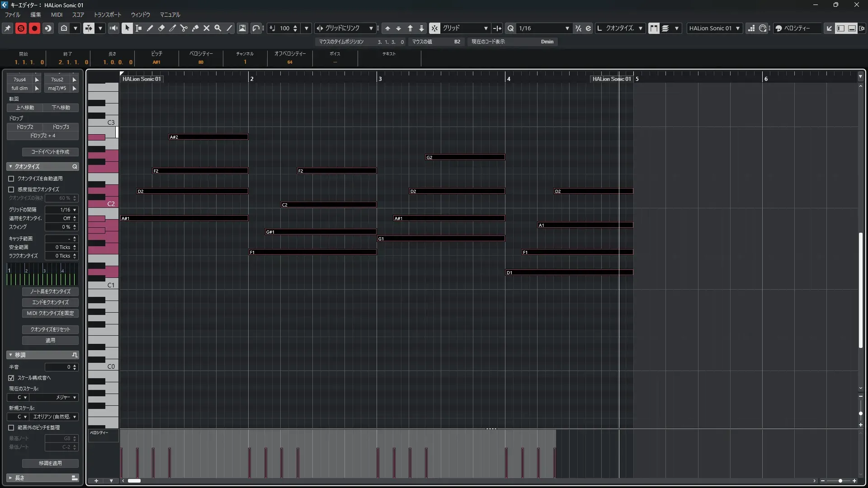Select the Mute X tool
This screenshot has width=868, height=488.
(x=207, y=28)
